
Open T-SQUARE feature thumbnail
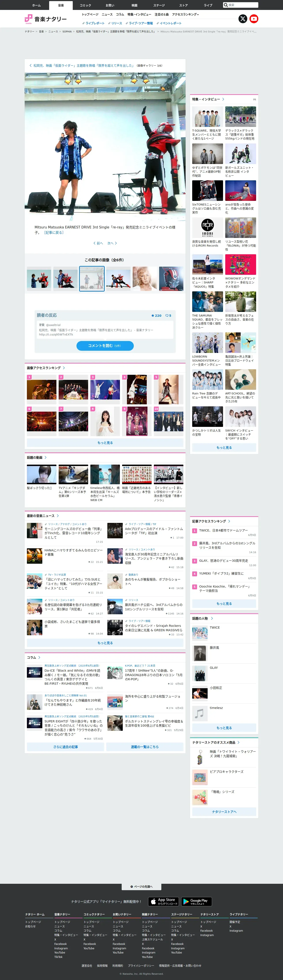click(207, 117)
